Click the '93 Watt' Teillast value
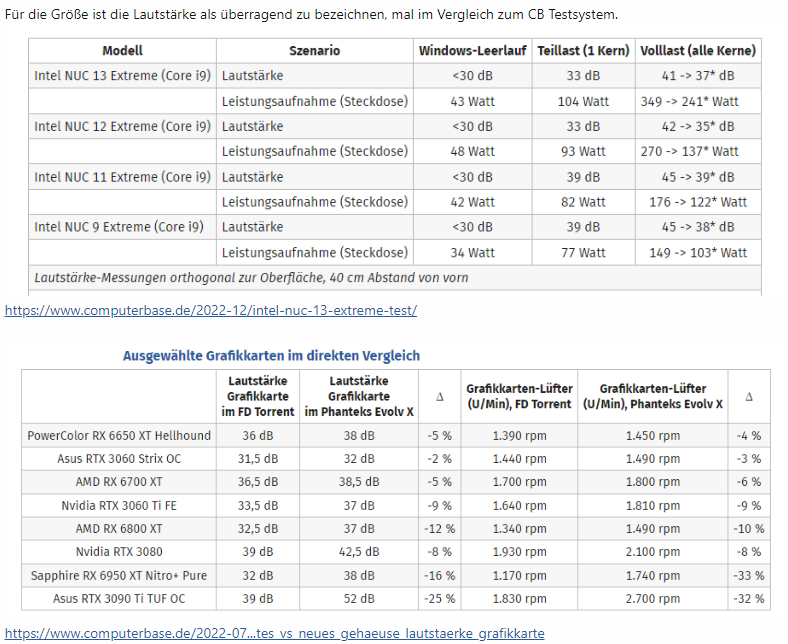The height and width of the screenshot is (644, 788). [x=583, y=151]
